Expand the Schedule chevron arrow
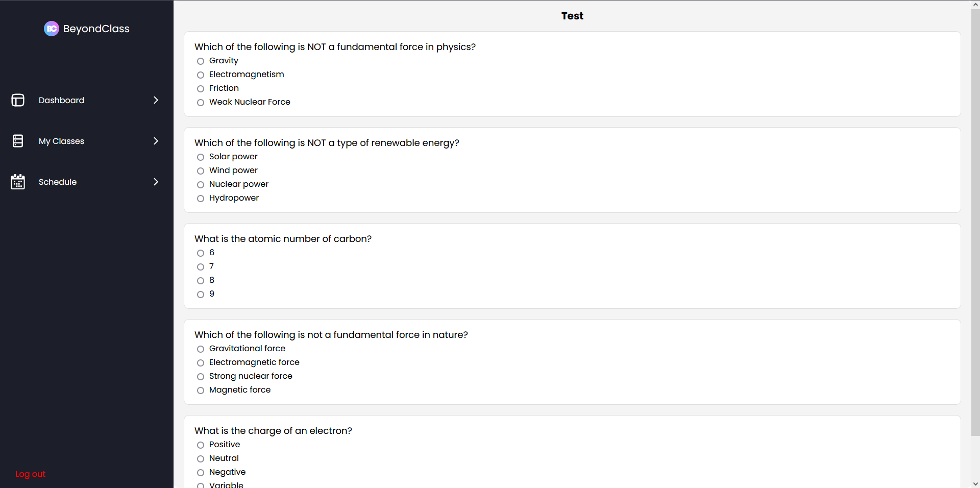980x488 pixels. [x=156, y=182]
